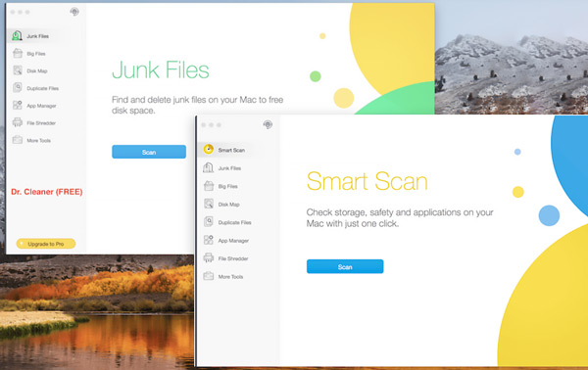Click Junk Files icon in Dr. Cleaner free window
Screen dimensions: 588x370
(17, 36)
